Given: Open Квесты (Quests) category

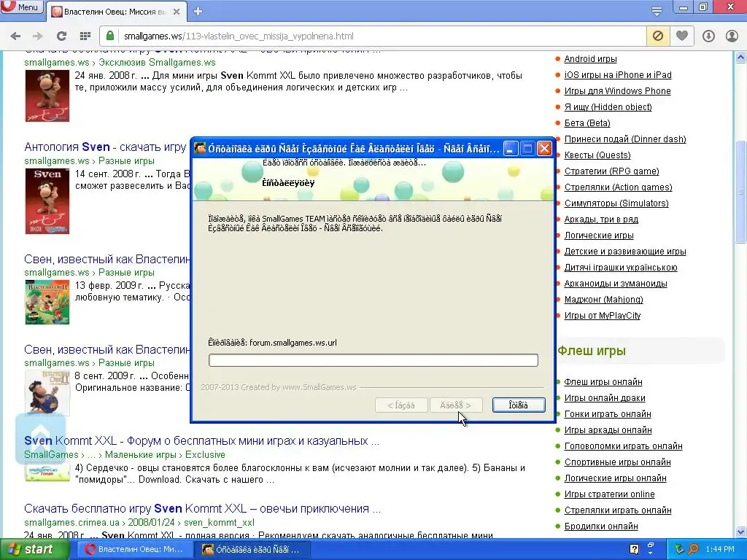Looking at the screenshot, I should pyautogui.click(x=597, y=155).
